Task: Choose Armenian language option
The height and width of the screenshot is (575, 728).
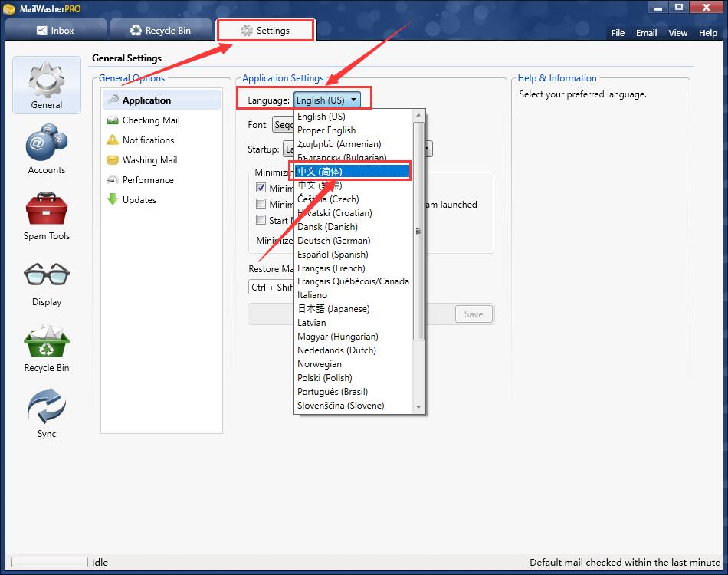Action: click(x=353, y=144)
